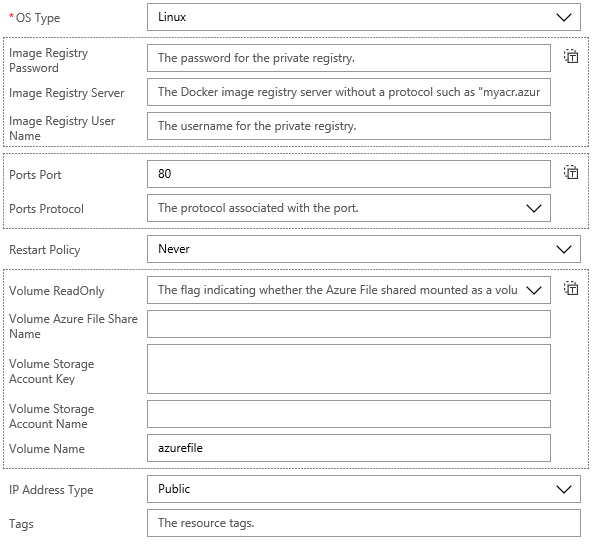Click the Restart Policy chevron arrow
Screen dimensions: 596x546
tap(564, 249)
